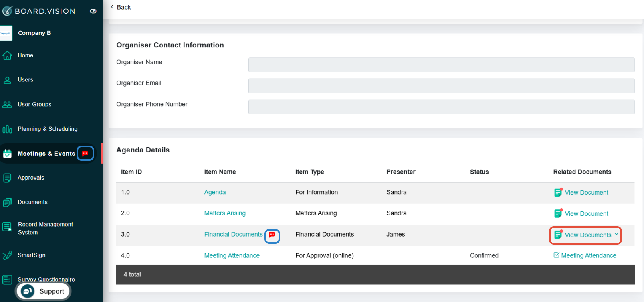
Task: Click the Organiser Email field
Action: pyautogui.click(x=441, y=86)
